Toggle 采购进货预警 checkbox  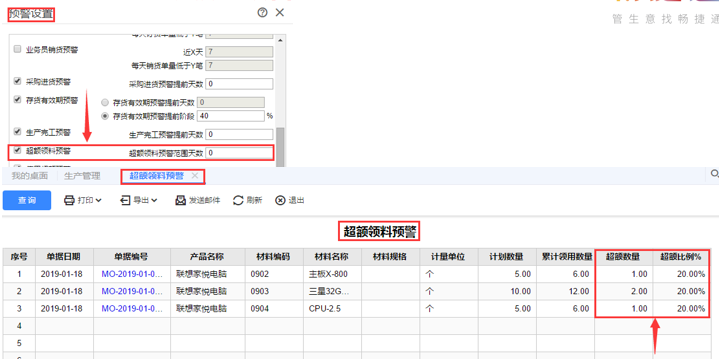[x=17, y=82]
